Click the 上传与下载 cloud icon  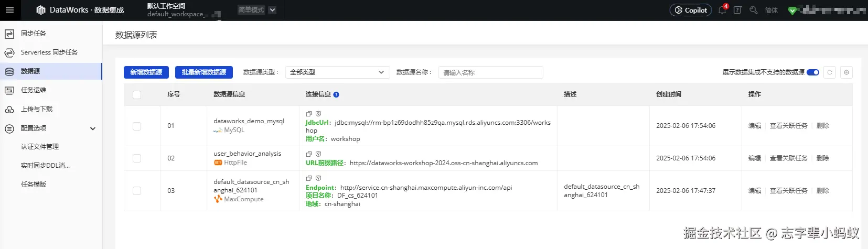point(9,109)
